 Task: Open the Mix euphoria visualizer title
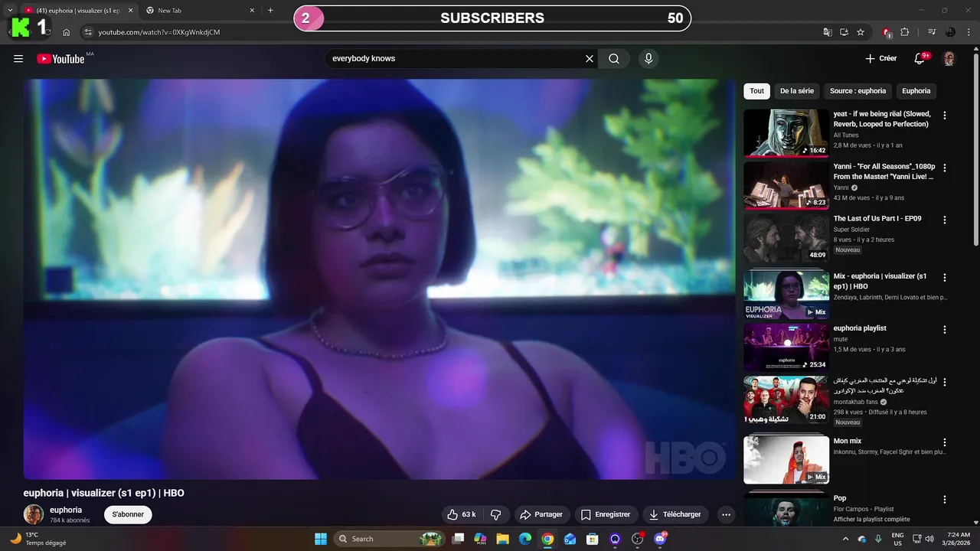tap(880, 281)
